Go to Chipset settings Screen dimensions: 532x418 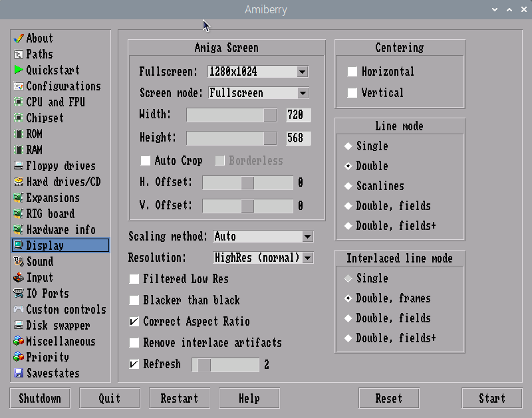[61, 118]
